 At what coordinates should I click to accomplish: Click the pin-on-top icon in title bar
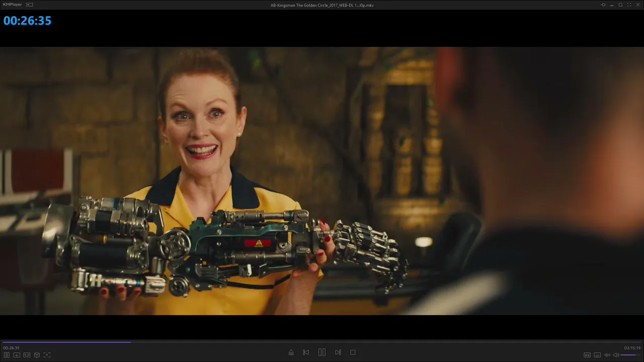(x=603, y=5)
